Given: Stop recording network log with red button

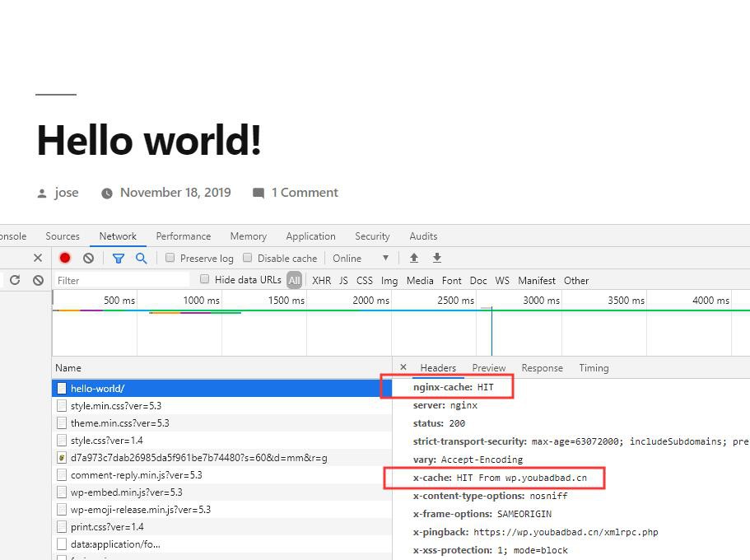Looking at the screenshot, I should (x=65, y=258).
